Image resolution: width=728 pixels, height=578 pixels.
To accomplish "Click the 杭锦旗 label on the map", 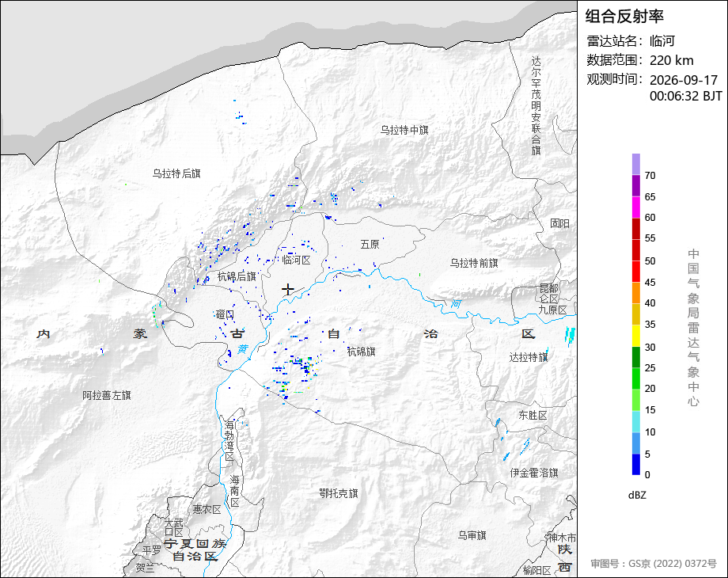I will coord(361,352).
